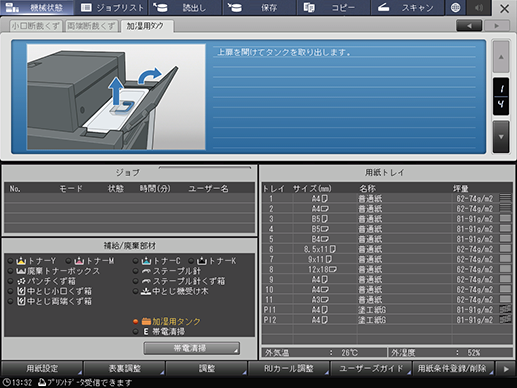The height and width of the screenshot is (388, 517).
Task: Open the ユーザーズガイド user guide
Action: [x=371, y=368]
